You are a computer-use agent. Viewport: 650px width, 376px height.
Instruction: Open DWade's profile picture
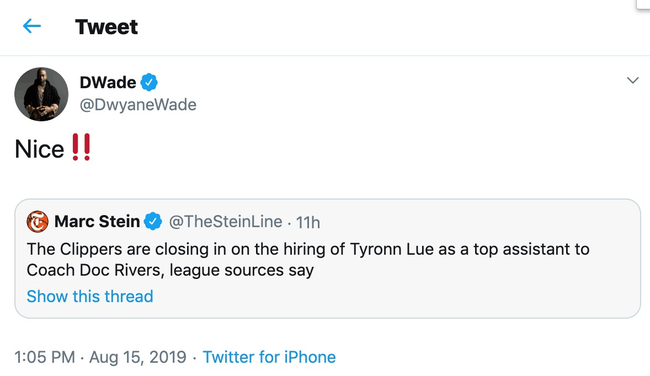click(x=41, y=94)
